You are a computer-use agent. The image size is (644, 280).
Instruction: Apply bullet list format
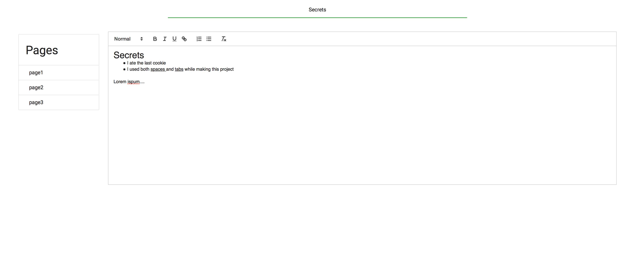click(x=209, y=39)
